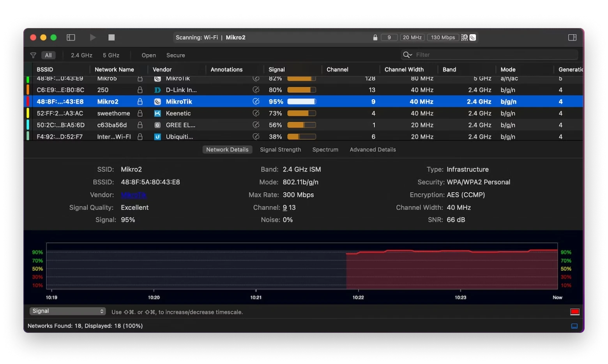Screen dimensions: 608x364
Task: Click the padlock icon in the toolbar status
Action: coord(375,37)
